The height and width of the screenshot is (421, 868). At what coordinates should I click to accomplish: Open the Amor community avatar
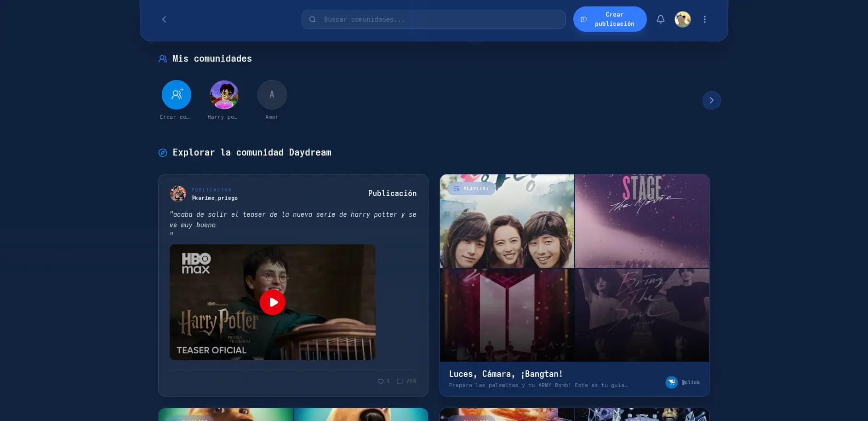(x=272, y=95)
